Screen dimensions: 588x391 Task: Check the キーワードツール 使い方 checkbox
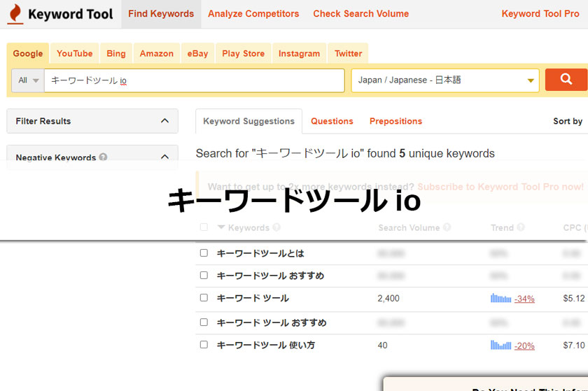[x=204, y=345]
